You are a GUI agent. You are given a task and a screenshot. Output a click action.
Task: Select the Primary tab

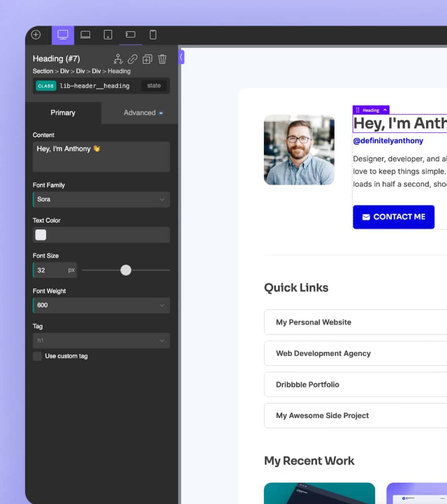coord(63,113)
